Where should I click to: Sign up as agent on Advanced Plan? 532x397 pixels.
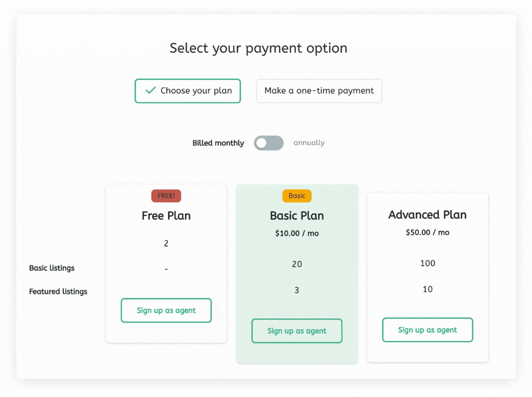428,330
